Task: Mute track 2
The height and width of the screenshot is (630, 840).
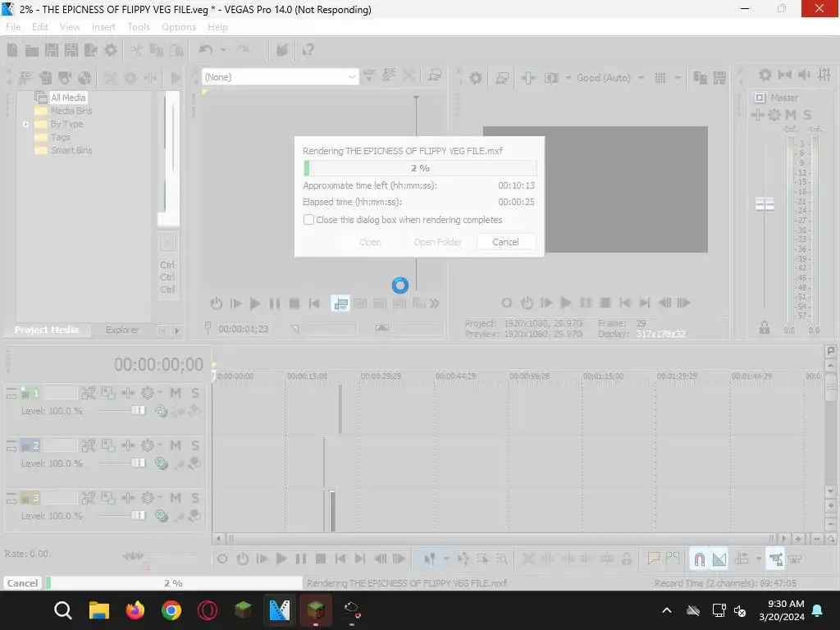Action: [x=176, y=445]
